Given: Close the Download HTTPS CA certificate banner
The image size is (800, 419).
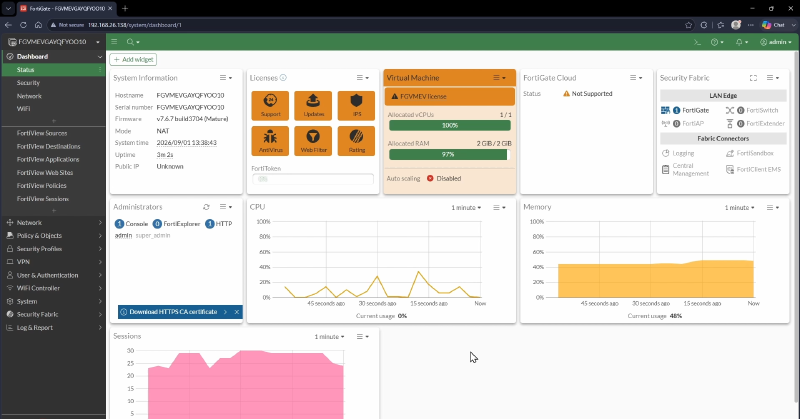Looking at the screenshot, I should pyautogui.click(x=237, y=312).
